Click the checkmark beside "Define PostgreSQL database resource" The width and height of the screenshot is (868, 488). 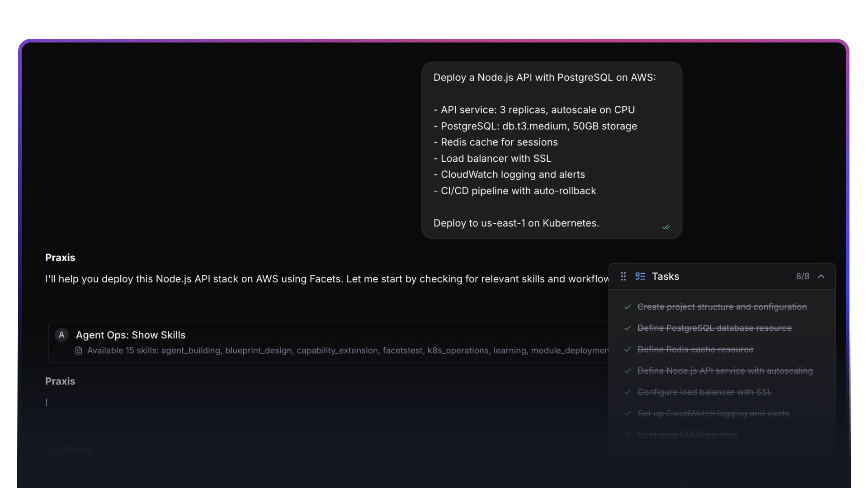click(627, 328)
